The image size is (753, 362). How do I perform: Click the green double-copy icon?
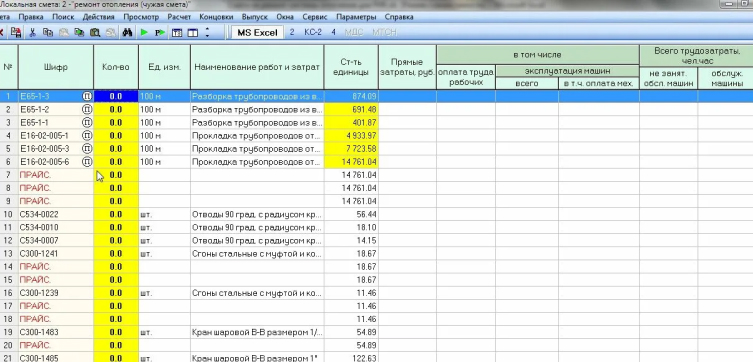pyautogui.click(x=79, y=33)
